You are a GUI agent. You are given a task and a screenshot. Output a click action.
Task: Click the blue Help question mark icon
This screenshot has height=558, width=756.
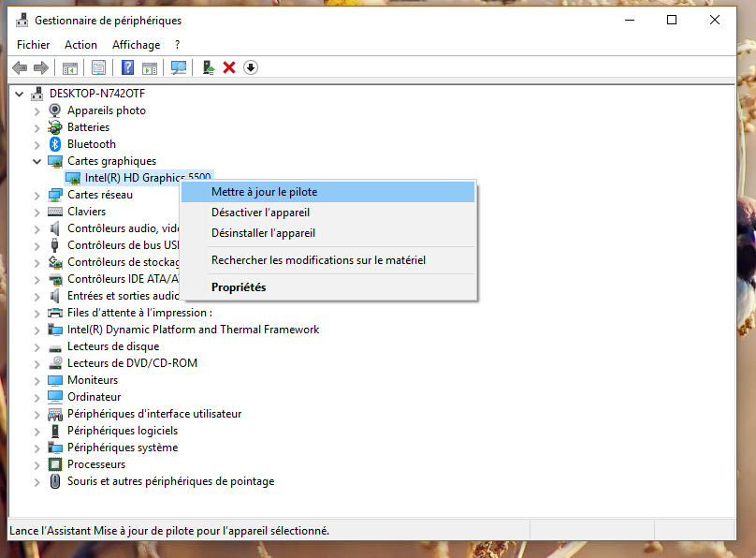tap(127, 67)
